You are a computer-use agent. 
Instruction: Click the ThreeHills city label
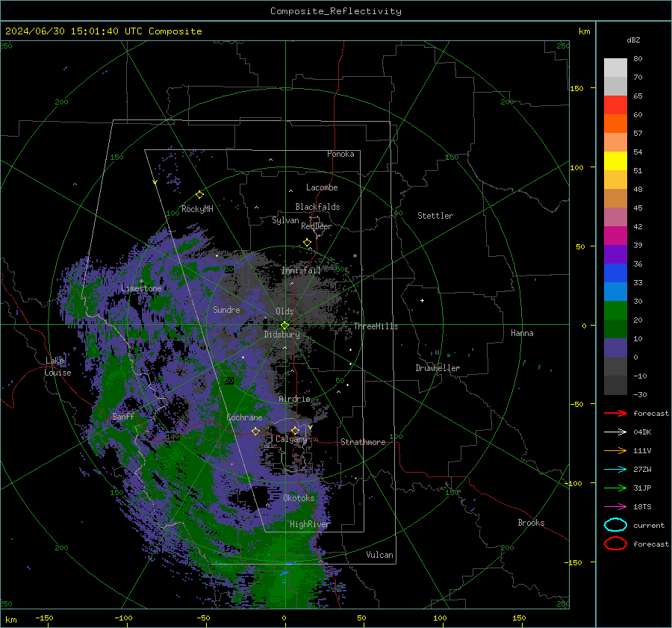click(376, 326)
